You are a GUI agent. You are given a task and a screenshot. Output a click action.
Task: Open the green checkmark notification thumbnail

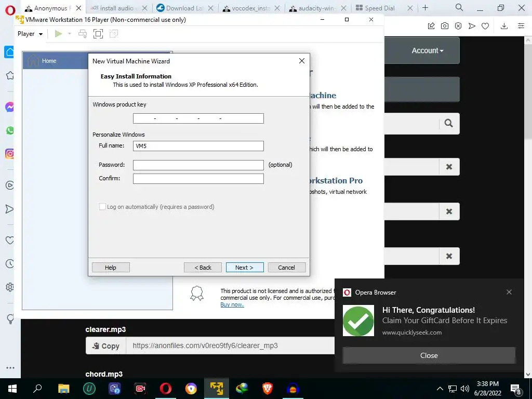point(358,321)
